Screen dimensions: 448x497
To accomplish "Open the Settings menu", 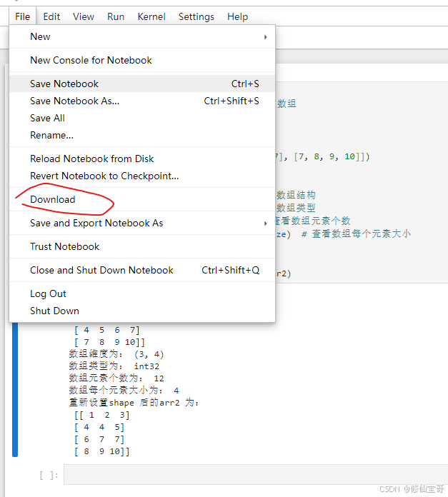I will tap(196, 16).
